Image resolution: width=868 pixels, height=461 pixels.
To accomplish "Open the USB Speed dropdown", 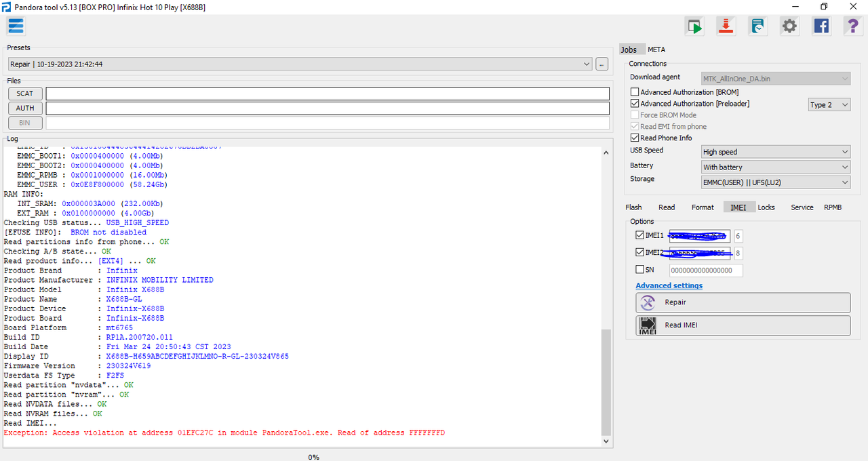I will (x=775, y=152).
